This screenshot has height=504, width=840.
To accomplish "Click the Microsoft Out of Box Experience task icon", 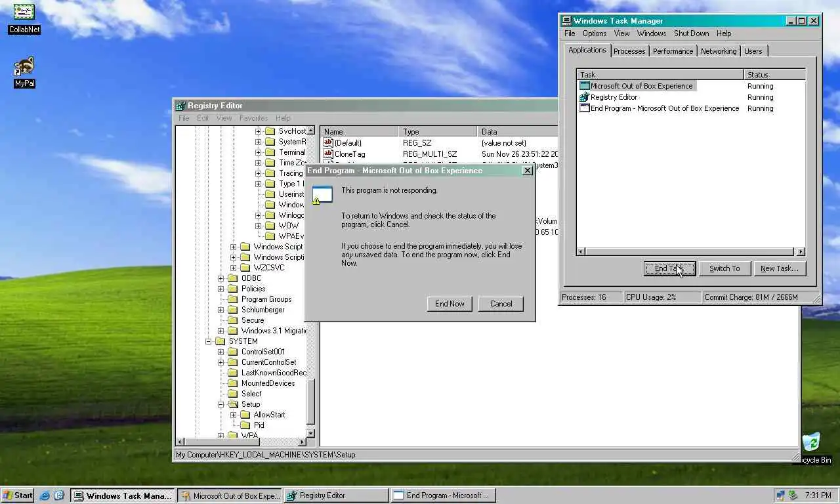I will click(585, 86).
